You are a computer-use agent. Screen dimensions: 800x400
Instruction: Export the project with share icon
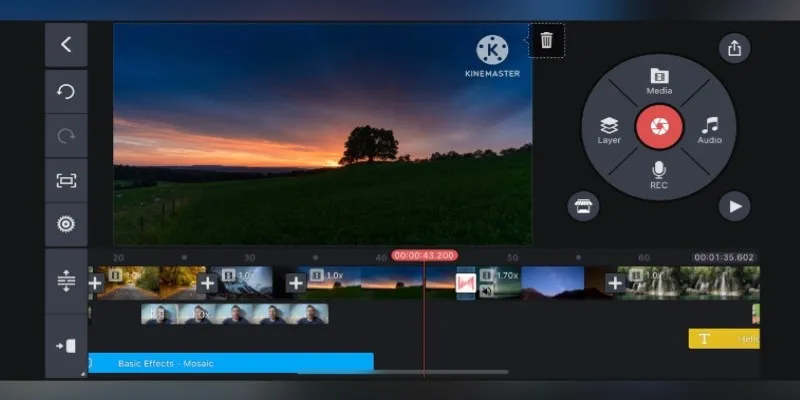pyautogui.click(x=734, y=48)
